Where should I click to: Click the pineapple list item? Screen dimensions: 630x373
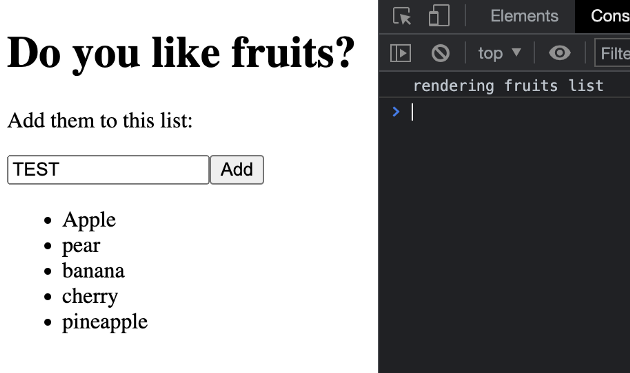click(105, 322)
